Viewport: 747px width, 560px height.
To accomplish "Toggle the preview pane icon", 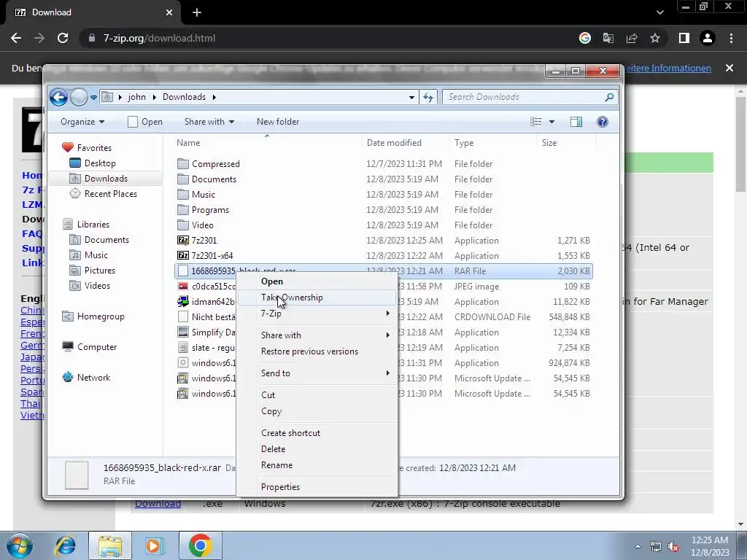I will tap(576, 122).
